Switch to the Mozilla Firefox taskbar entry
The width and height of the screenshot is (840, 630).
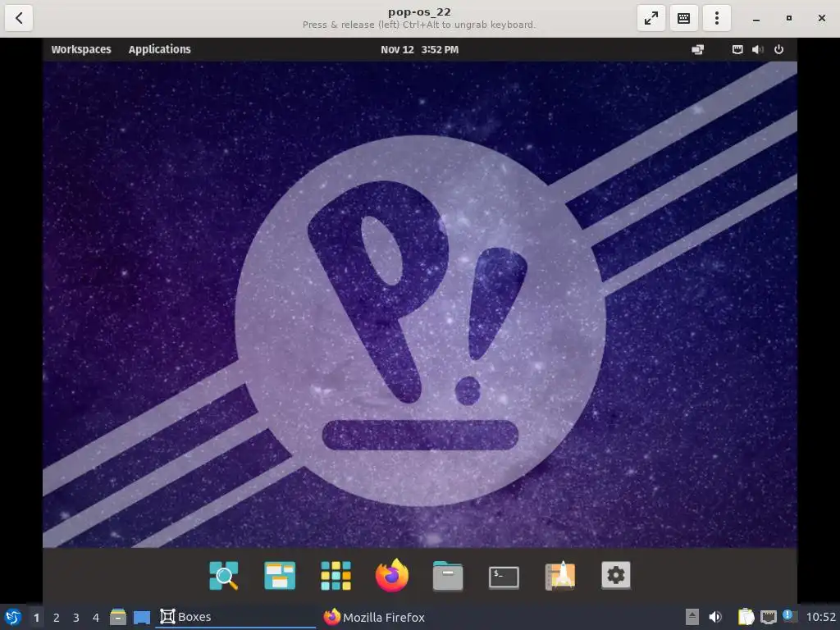374,617
